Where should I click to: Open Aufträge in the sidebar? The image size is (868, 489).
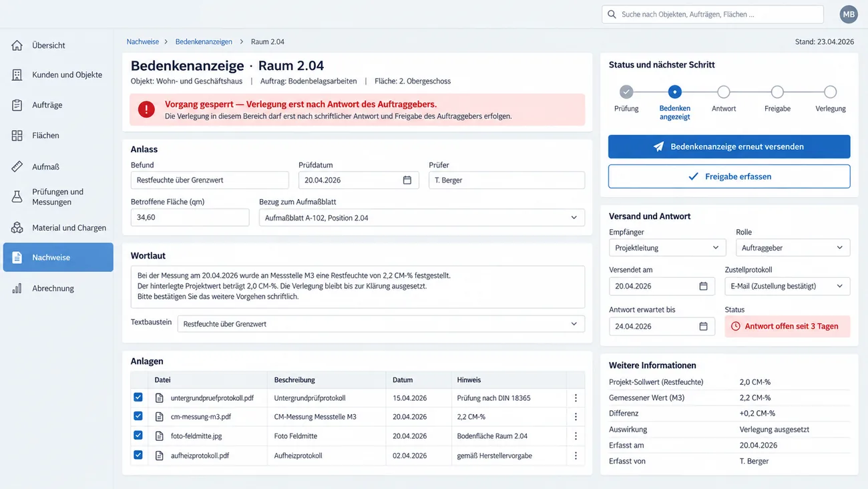(x=58, y=105)
